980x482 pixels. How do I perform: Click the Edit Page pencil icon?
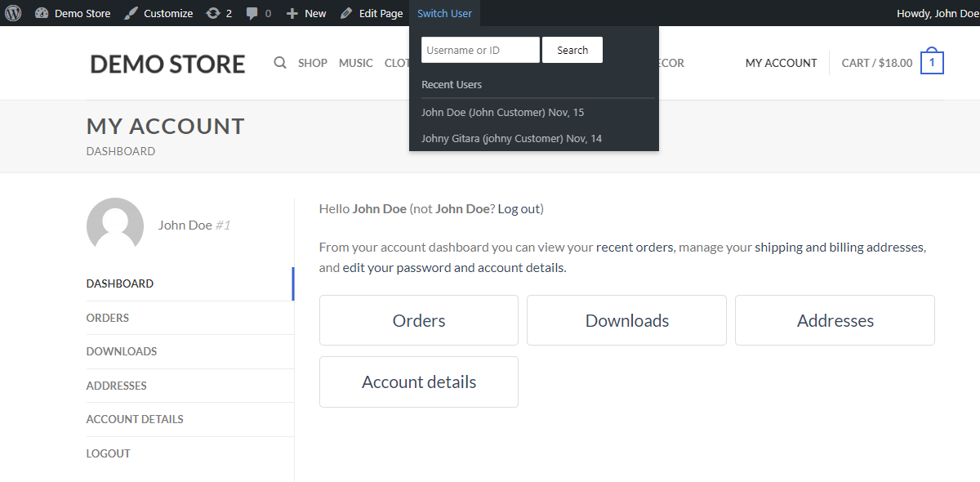(346, 13)
